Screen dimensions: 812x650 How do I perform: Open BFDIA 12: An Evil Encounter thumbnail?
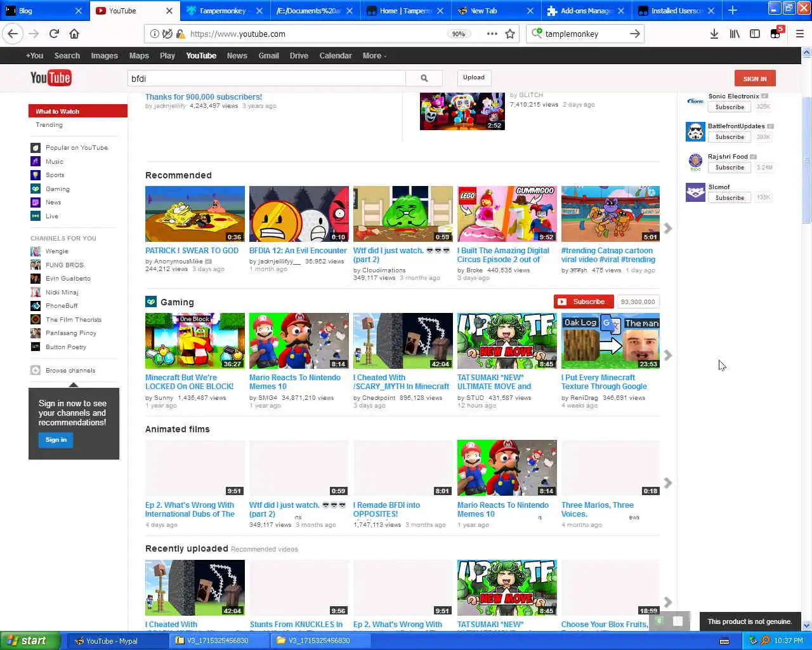click(x=299, y=214)
